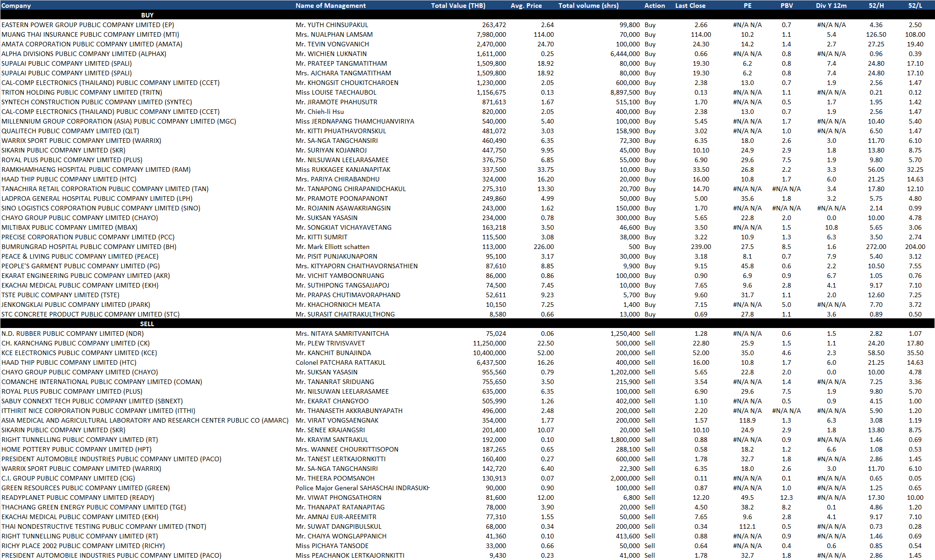Click Mr. CHAIYA WONGLAPPANICH name cell

coord(341,536)
